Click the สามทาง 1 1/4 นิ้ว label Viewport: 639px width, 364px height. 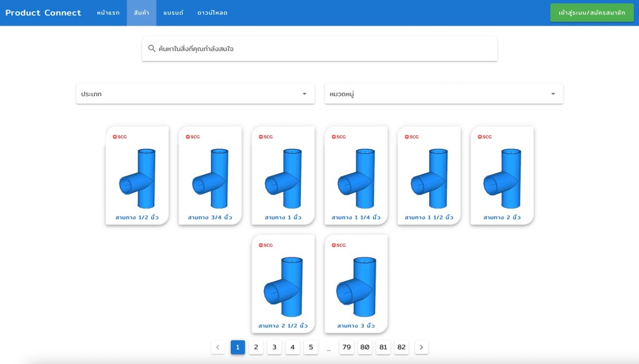[x=356, y=218]
